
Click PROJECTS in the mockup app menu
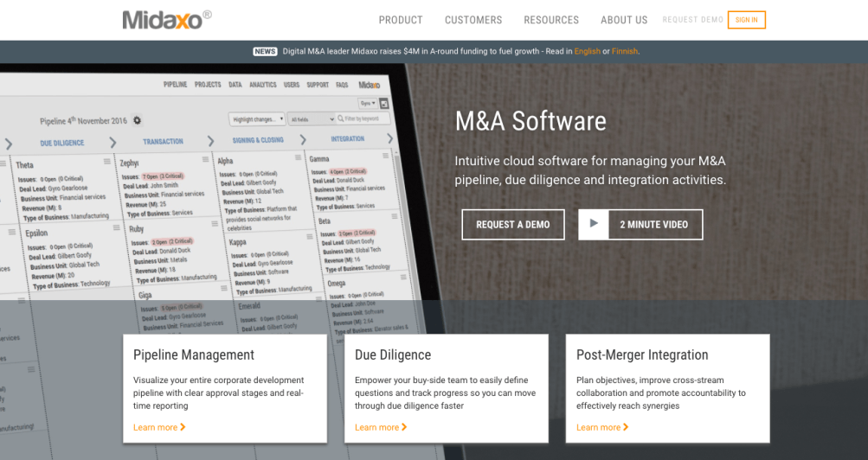208,85
